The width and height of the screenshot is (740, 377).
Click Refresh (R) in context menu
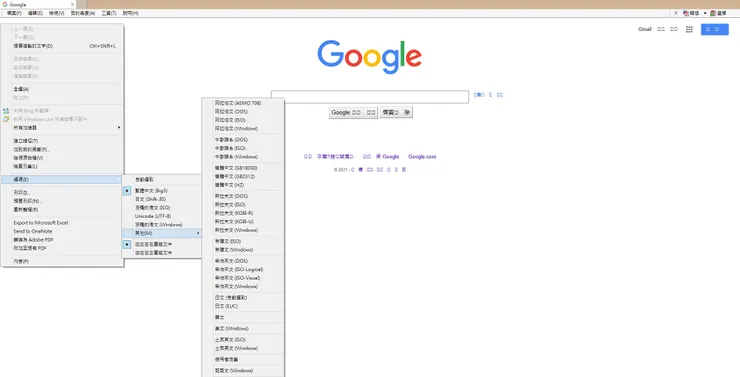pyautogui.click(x=62, y=209)
